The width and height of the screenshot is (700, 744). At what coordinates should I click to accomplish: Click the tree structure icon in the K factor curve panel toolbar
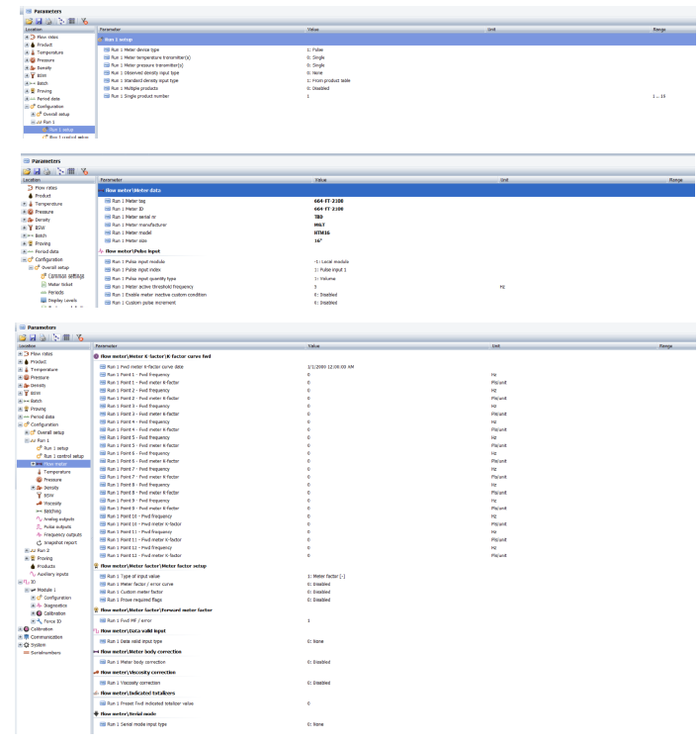pos(56,337)
